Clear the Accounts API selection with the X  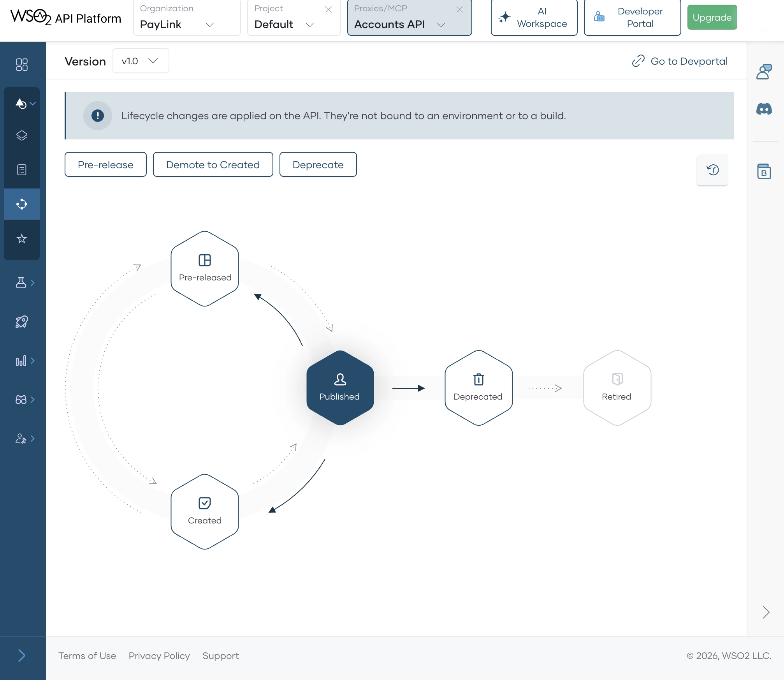460,9
